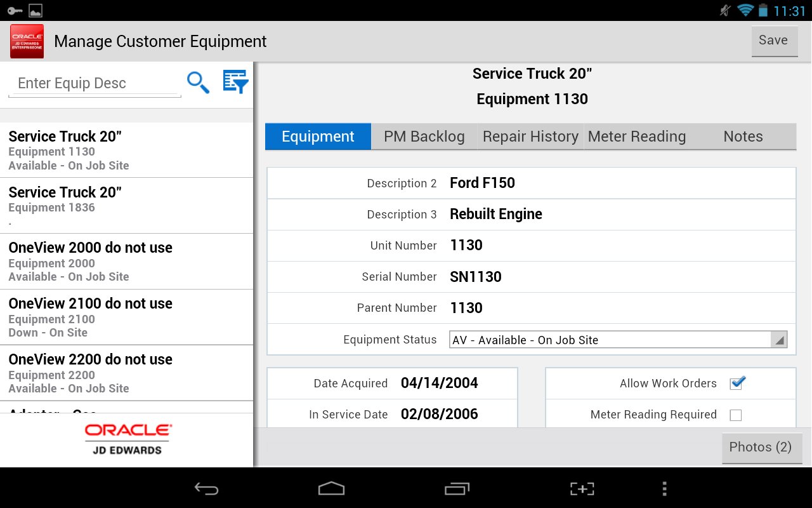Tap the Date Acquired value 04/14/2004
The image size is (812, 508).
[440, 383]
